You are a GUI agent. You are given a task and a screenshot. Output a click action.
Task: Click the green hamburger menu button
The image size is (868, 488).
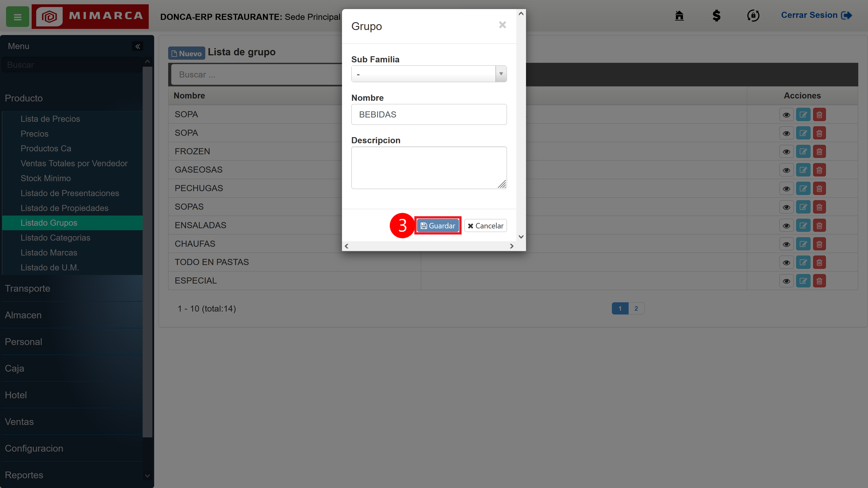[18, 16]
